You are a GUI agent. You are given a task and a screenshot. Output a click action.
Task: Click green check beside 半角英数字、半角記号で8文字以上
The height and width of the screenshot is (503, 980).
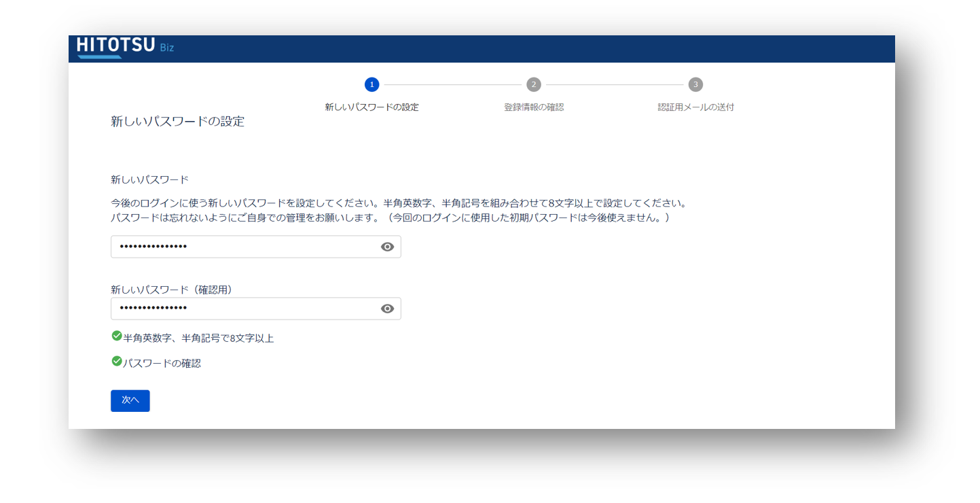117,336
